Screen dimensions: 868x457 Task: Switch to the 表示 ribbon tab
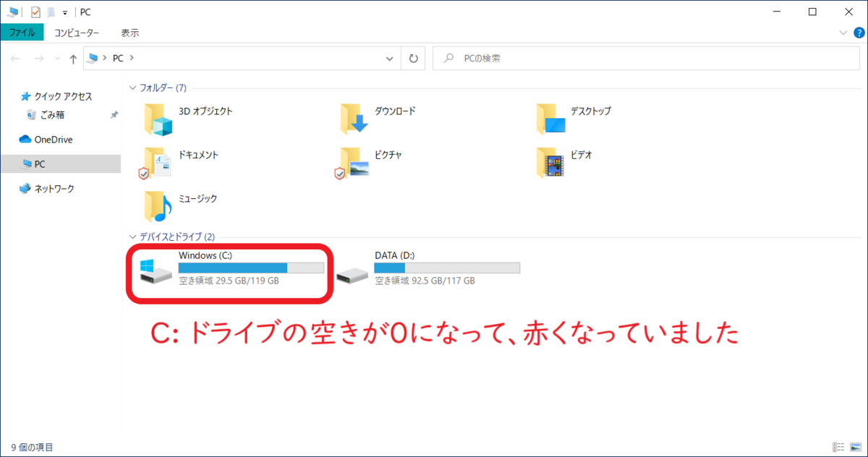pos(129,33)
